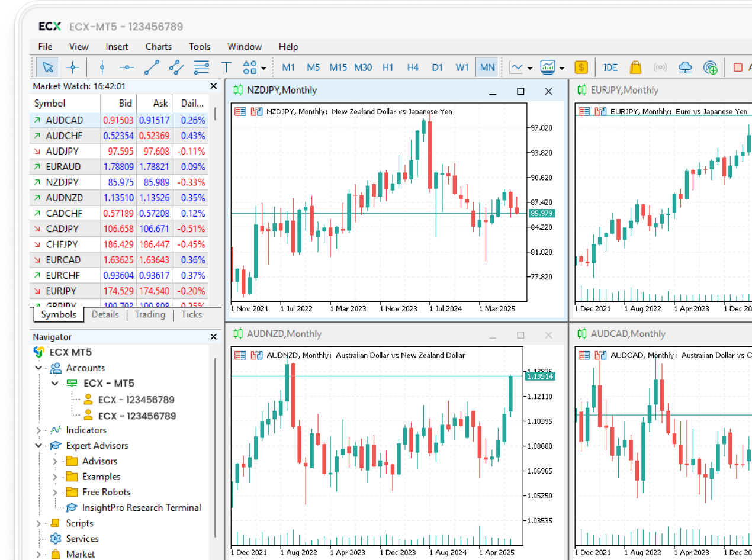
Task: Click the gold dollar trading icon
Action: [x=581, y=67]
